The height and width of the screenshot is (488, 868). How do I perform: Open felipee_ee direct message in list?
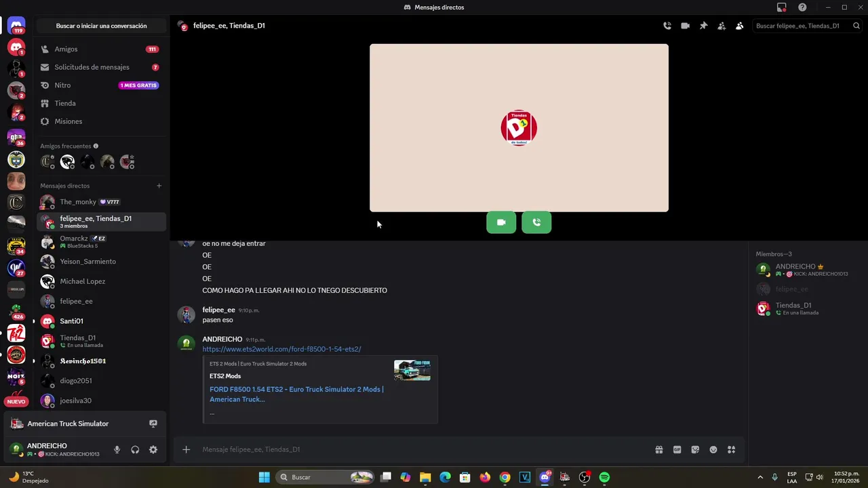pos(101,301)
